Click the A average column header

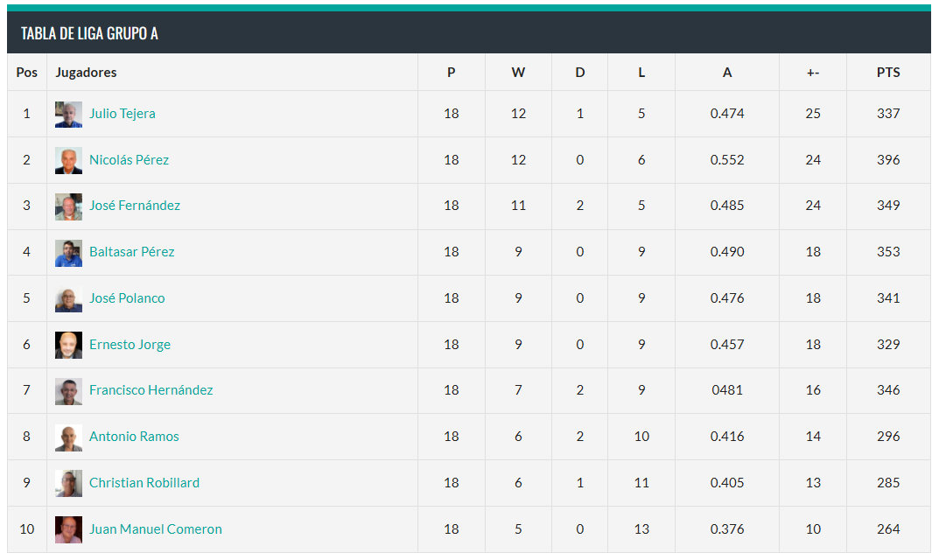727,73
